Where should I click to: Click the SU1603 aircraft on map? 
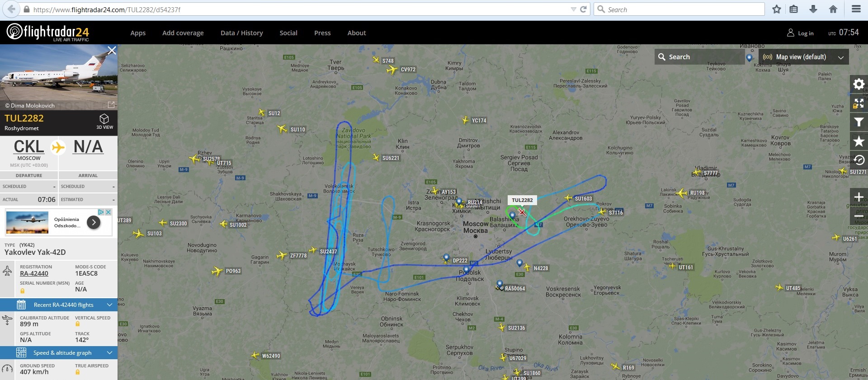pyautogui.click(x=569, y=198)
